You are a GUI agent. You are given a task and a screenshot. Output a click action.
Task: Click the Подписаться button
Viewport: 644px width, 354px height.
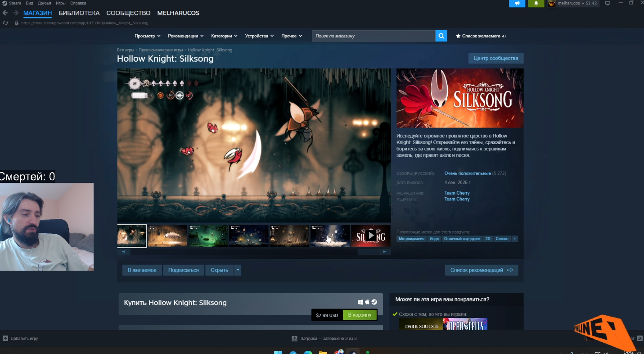click(184, 270)
